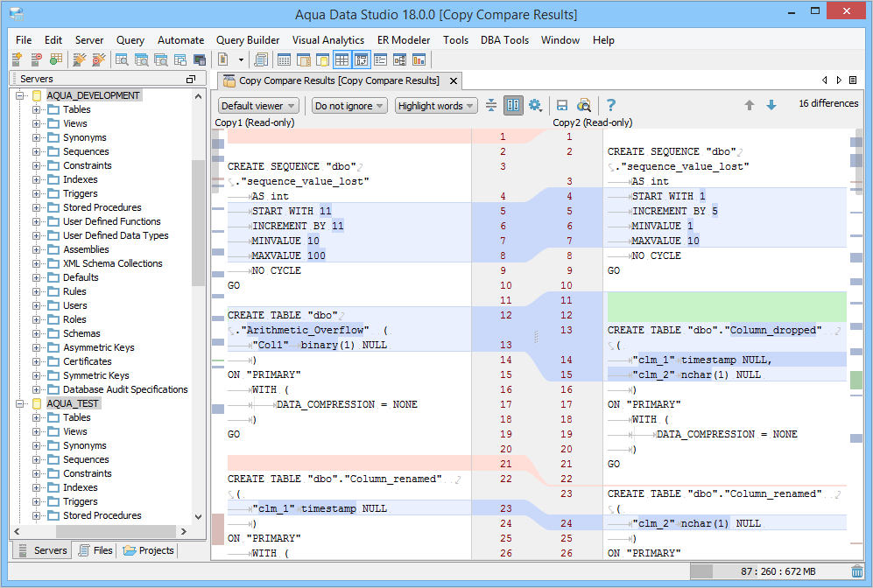Click the collapse unchanged fragments icon

pyautogui.click(x=491, y=106)
